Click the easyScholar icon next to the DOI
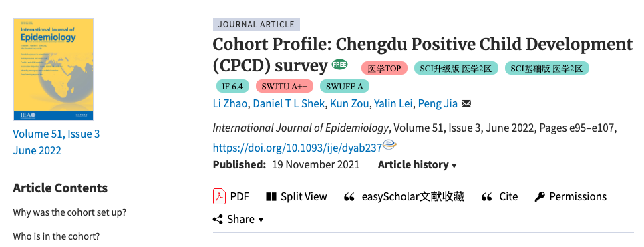 389,145
